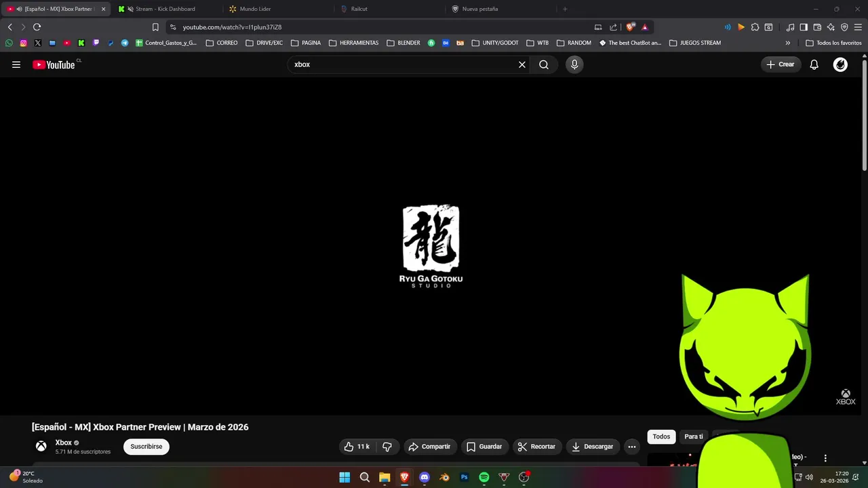This screenshot has width=868, height=488.
Task: Click the share page icon in address bar
Action: click(613, 27)
